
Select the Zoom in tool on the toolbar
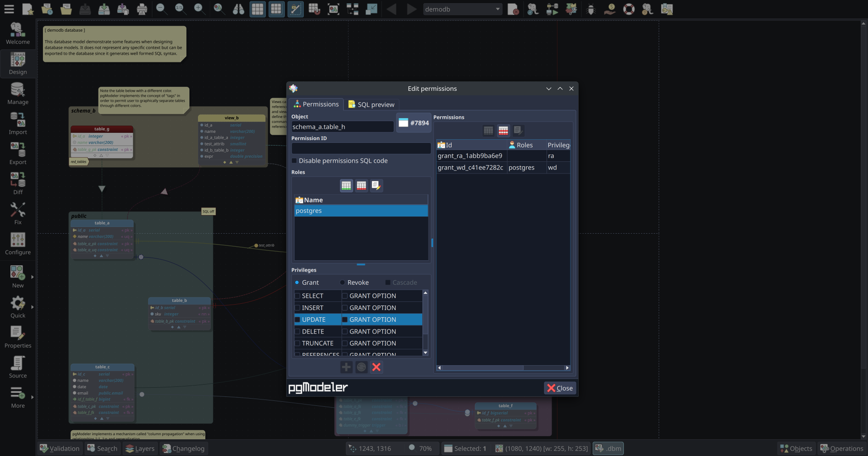point(199,9)
